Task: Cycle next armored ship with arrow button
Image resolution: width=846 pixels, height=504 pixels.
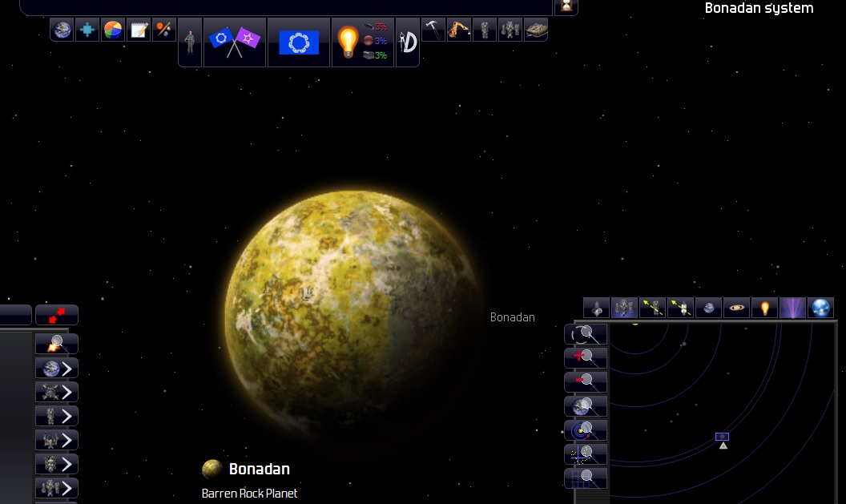Action: pyautogui.click(x=57, y=464)
